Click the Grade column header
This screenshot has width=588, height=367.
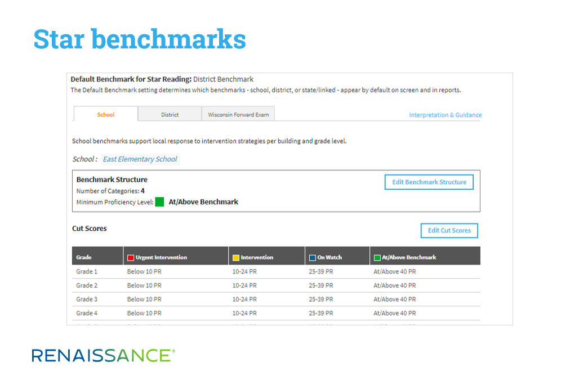click(x=84, y=257)
